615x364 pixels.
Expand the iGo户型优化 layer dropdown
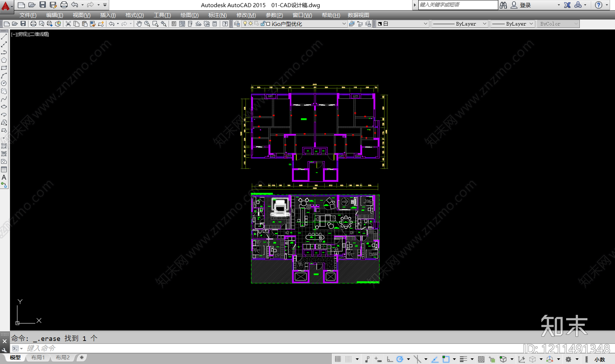tap(344, 24)
